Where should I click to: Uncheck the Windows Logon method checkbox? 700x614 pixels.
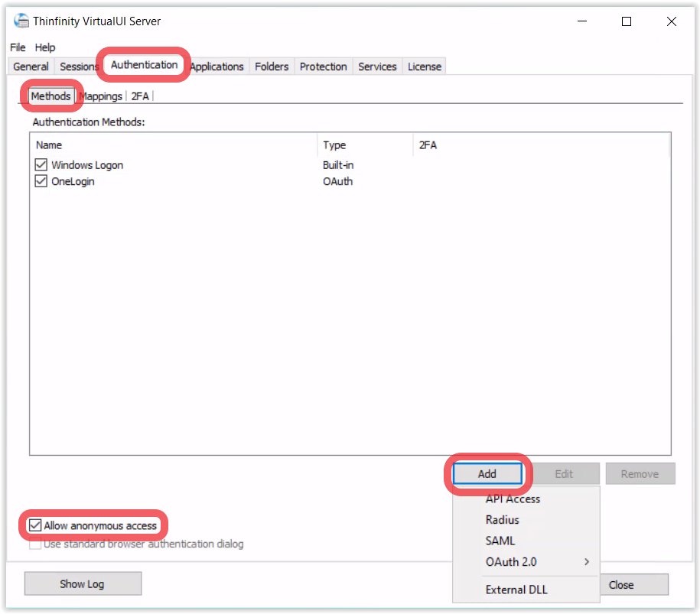pos(41,164)
